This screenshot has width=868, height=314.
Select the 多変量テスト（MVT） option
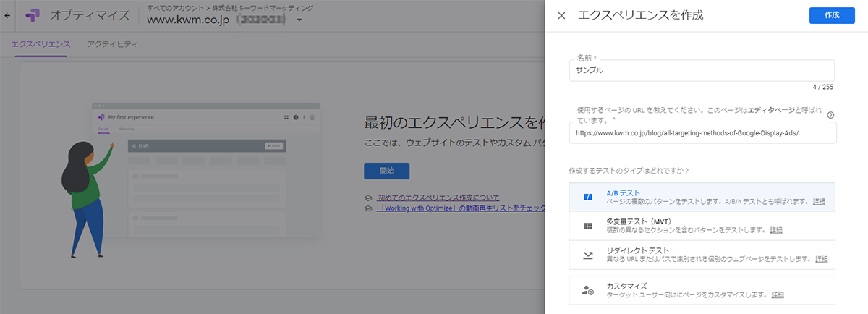[702, 226]
